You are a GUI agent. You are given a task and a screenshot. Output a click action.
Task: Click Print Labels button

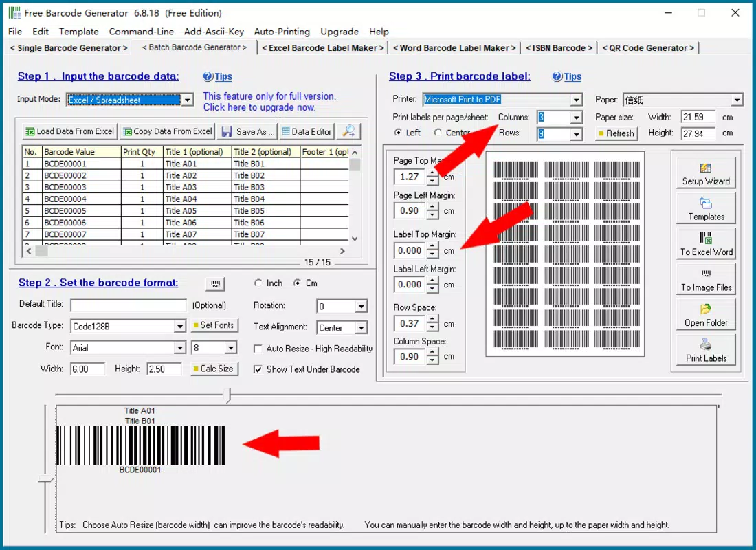tap(706, 350)
